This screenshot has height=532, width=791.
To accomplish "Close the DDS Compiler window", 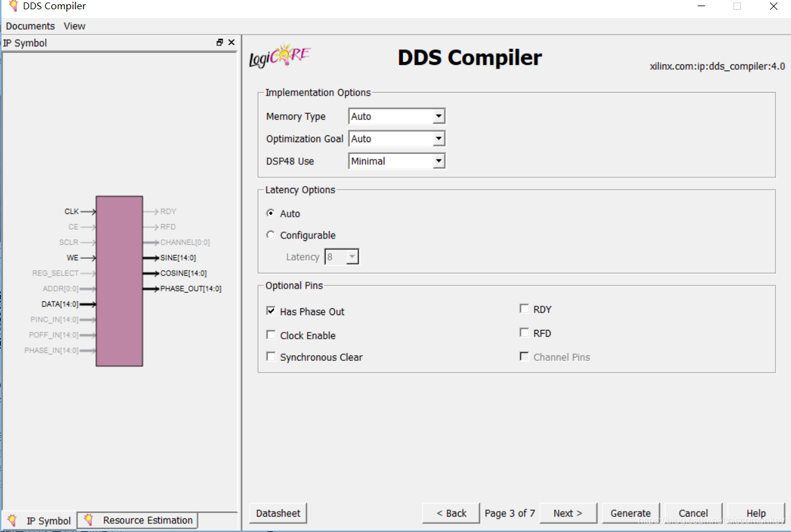I will (774, 6).
